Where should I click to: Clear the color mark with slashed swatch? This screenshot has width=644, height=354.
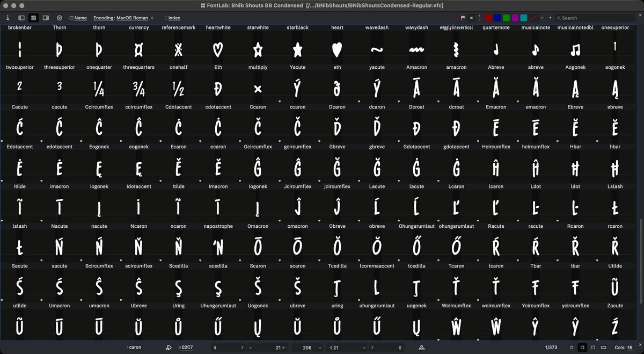(x=533, y=18)
